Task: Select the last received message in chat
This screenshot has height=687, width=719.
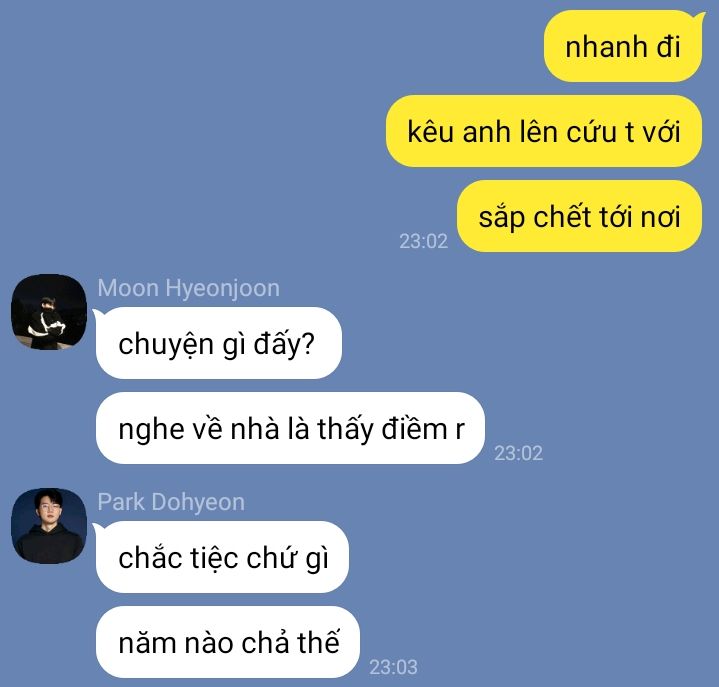Action: [228, 642]
